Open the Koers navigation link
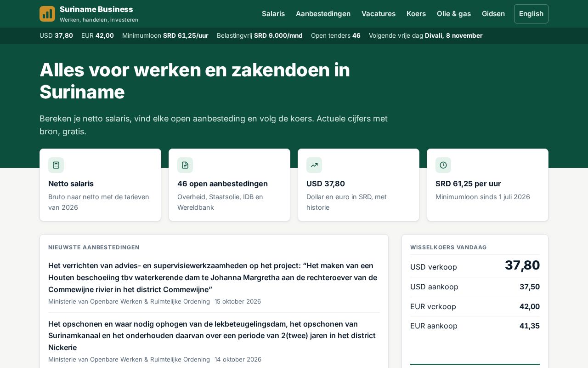The height and width of the screenshot is (368, 588). 416,14
